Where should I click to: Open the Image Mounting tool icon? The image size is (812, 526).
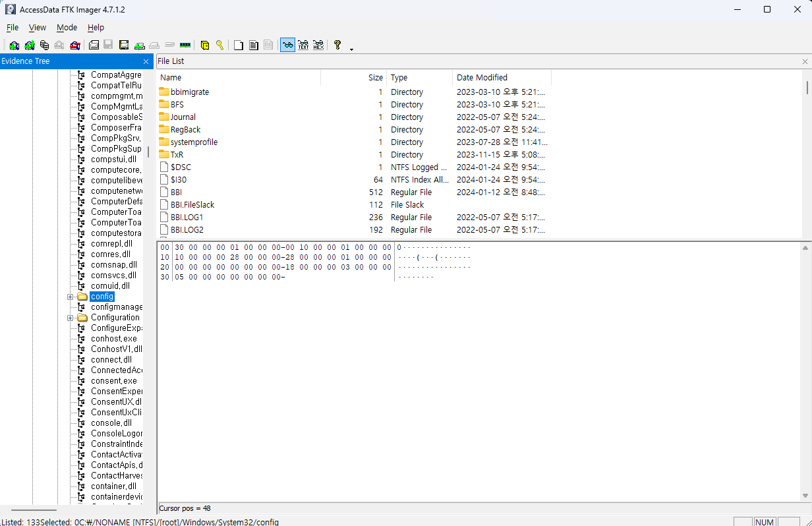pos(44,45)
